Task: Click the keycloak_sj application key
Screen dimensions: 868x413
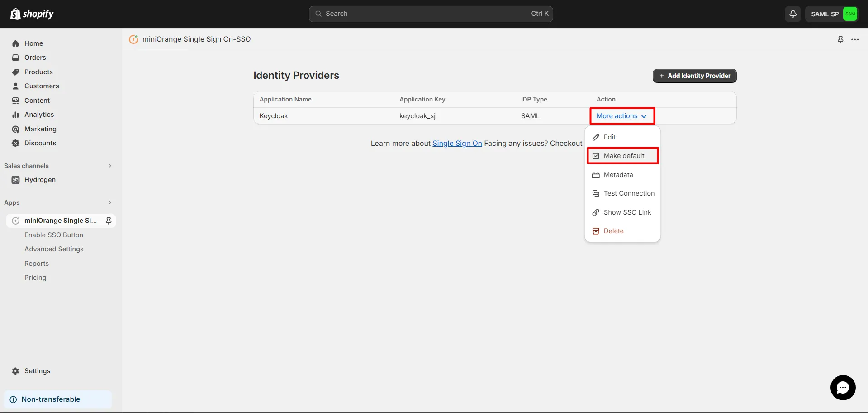Action: pos(417,116)
